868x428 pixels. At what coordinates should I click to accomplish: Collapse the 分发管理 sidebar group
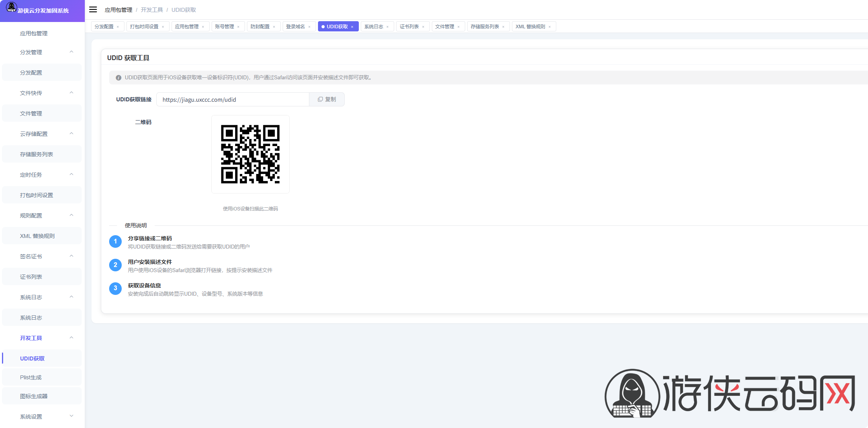[x=71, y=52]
